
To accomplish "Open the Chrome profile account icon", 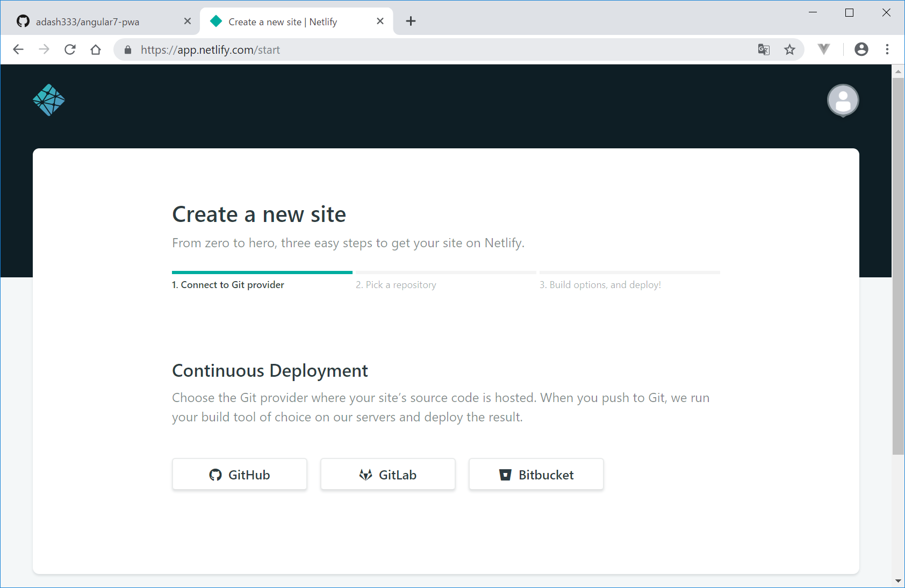I will [x=861, y=49].
